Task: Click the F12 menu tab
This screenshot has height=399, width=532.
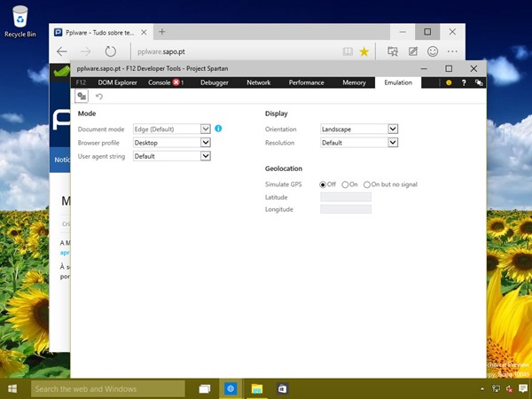Action: [81, 82]
